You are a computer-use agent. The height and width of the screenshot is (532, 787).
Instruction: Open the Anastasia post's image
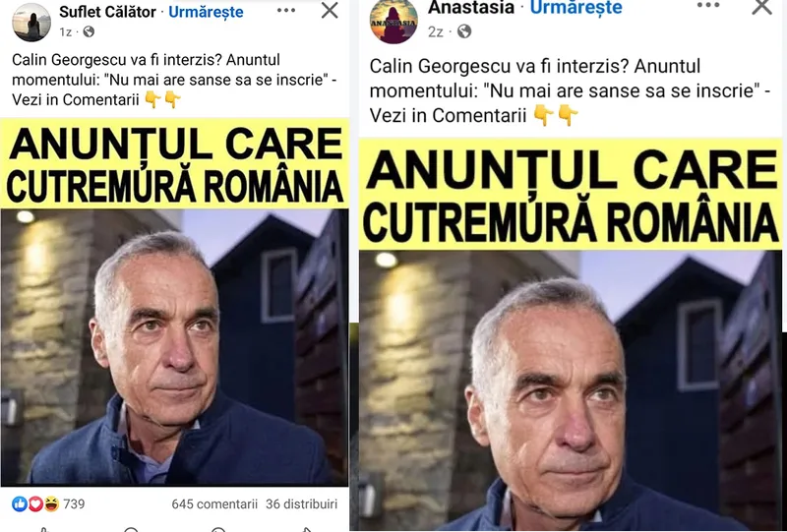571,334
